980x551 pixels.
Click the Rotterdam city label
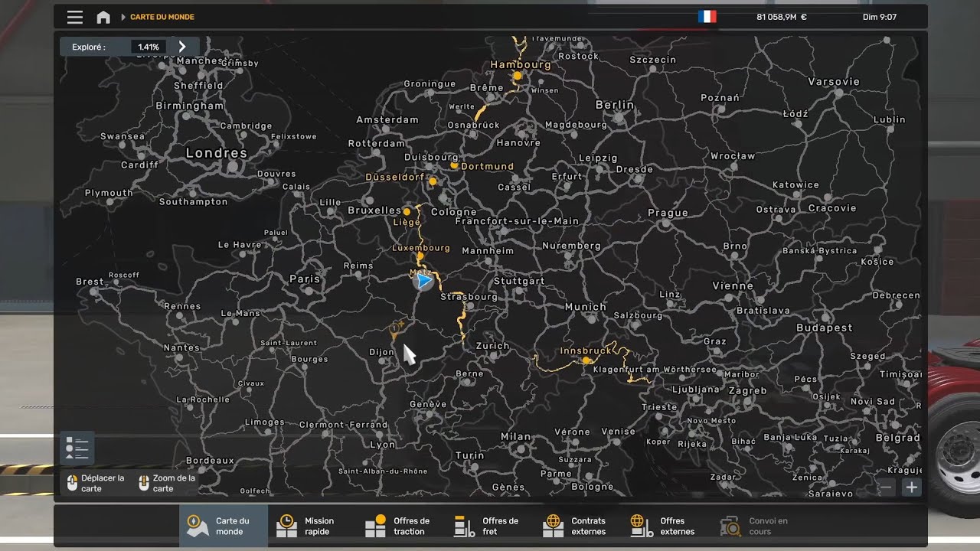(x=377, y=143)
